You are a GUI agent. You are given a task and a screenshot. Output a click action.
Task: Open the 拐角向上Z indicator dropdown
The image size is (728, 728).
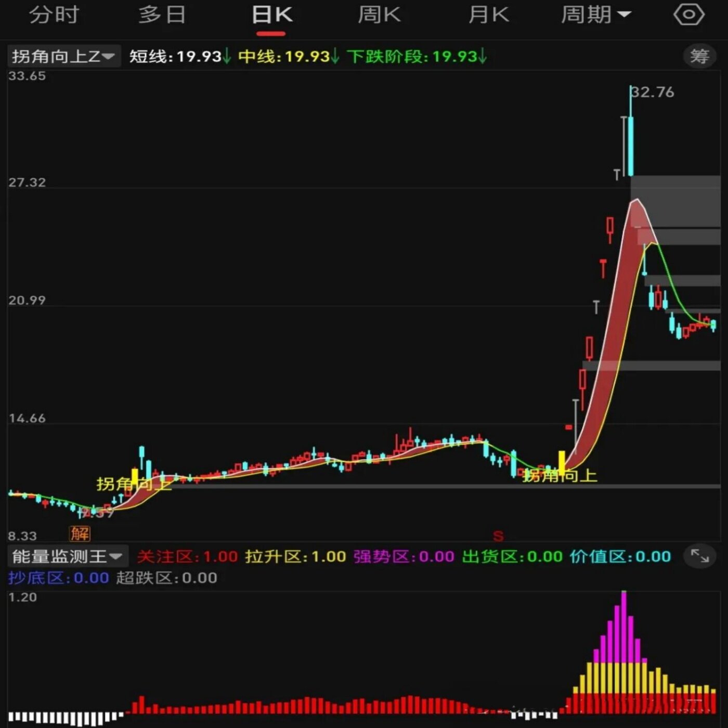tap(64, 56)
